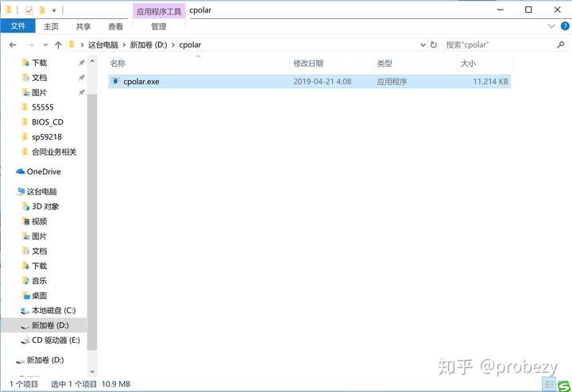This screenshot has height=392, width=572.
Task: Open 3D 对象 under 这台电脑
Action: [x=44, y=206]
